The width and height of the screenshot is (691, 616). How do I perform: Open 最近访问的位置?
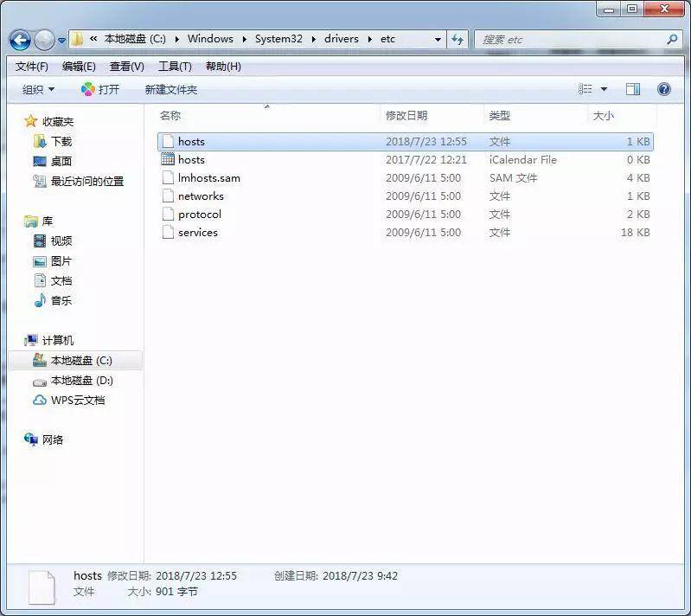[x=79, y=181]
